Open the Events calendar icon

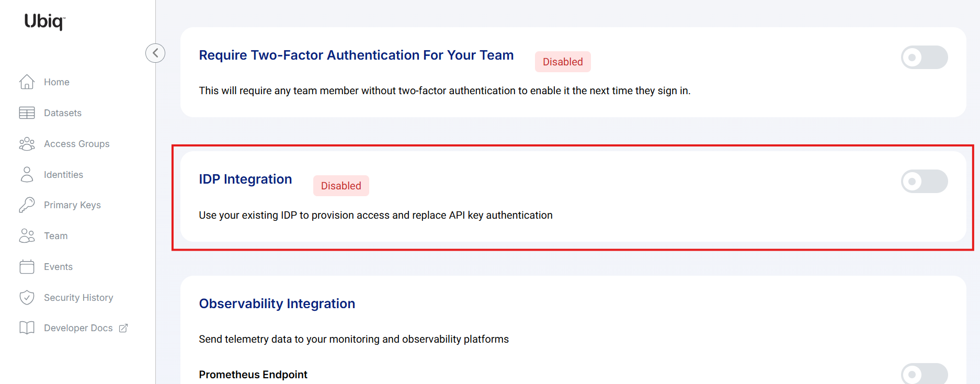point(27,267)
